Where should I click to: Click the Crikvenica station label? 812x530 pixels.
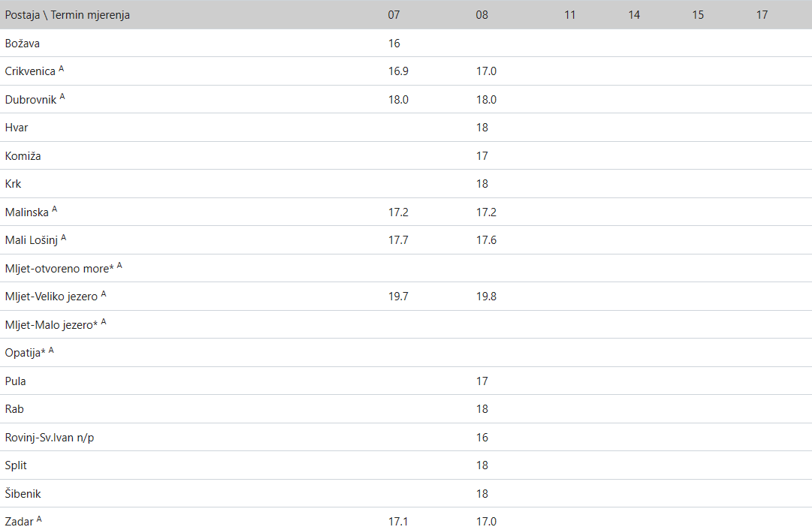point(31,71)
